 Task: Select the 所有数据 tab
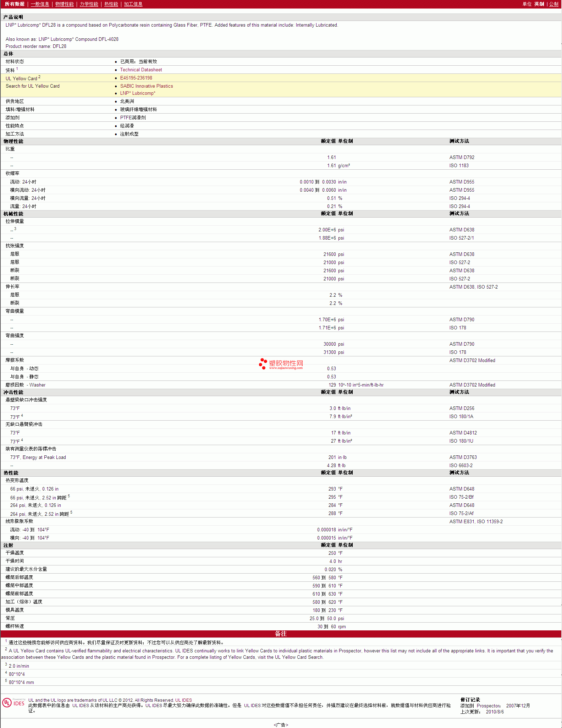pyautogui.click(x=15, y=4)
